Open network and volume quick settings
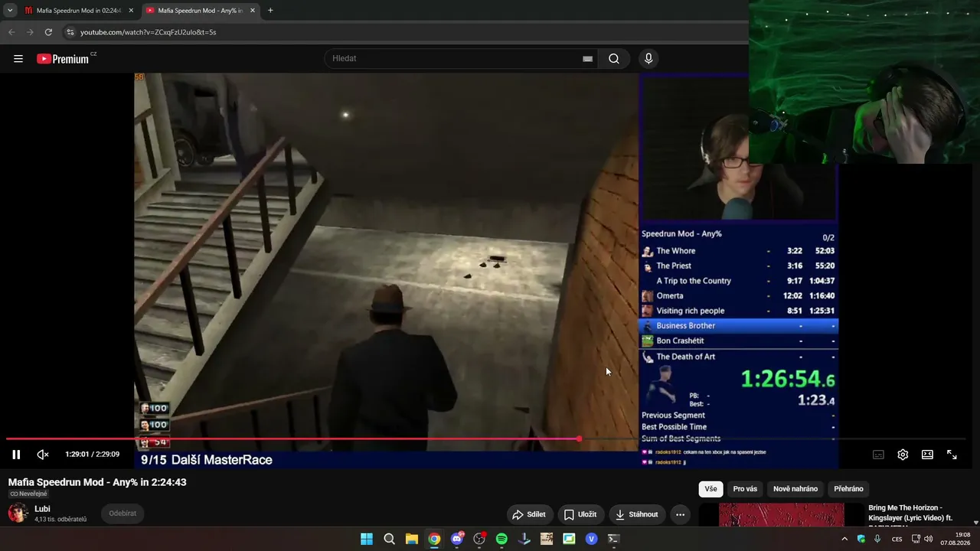The width and height of the screenshot is (980, 551). click(922, 539)
